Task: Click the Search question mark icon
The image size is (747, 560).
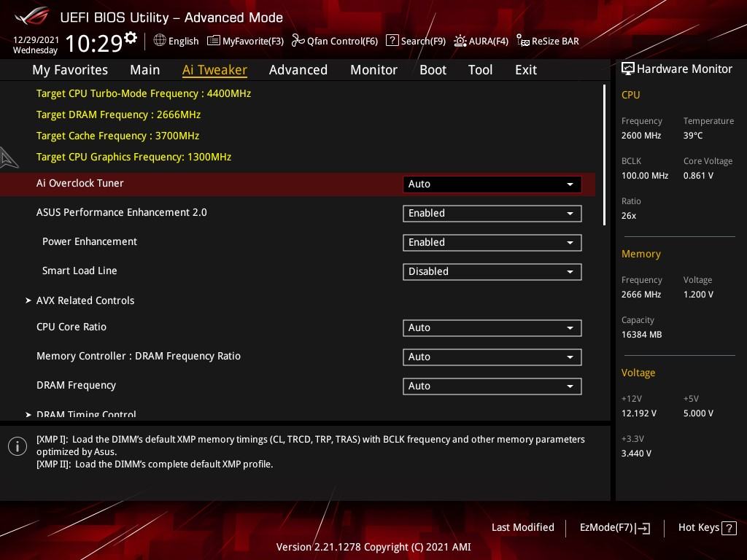Action: (392, 41)
